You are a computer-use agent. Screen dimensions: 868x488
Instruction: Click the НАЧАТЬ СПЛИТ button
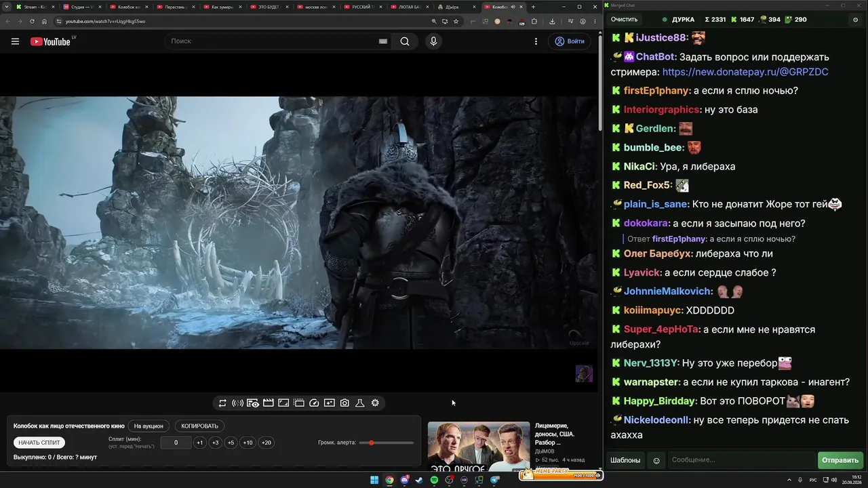39,443
